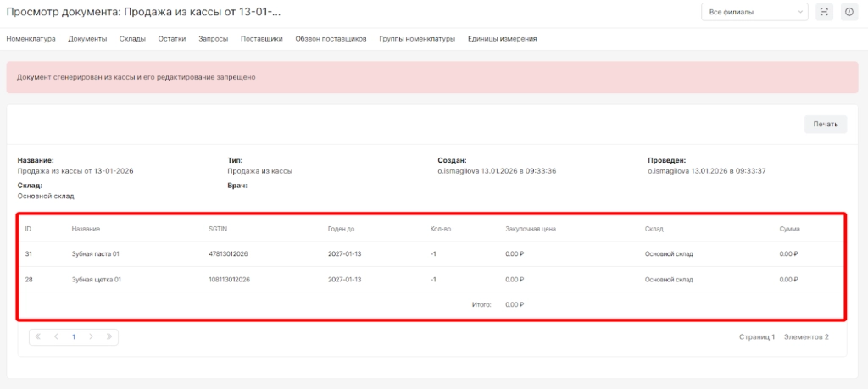Click the clock icon in header

pos(849,12)
